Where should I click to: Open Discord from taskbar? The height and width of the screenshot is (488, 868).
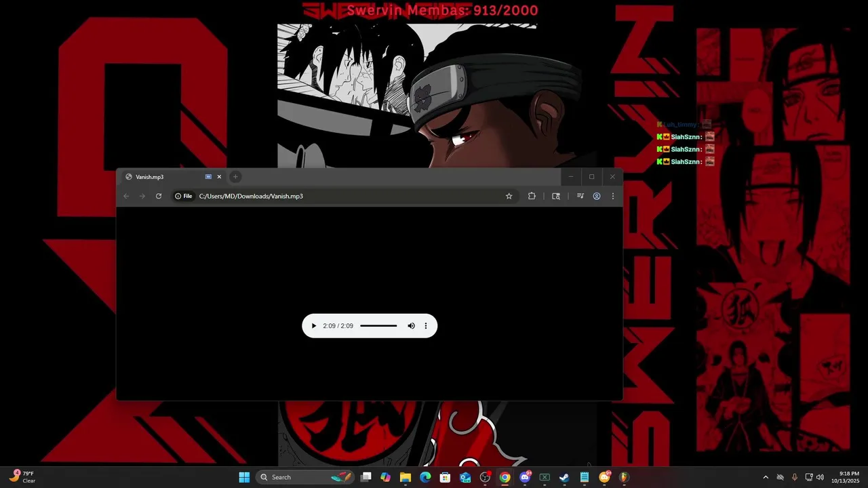pos(524,477)
